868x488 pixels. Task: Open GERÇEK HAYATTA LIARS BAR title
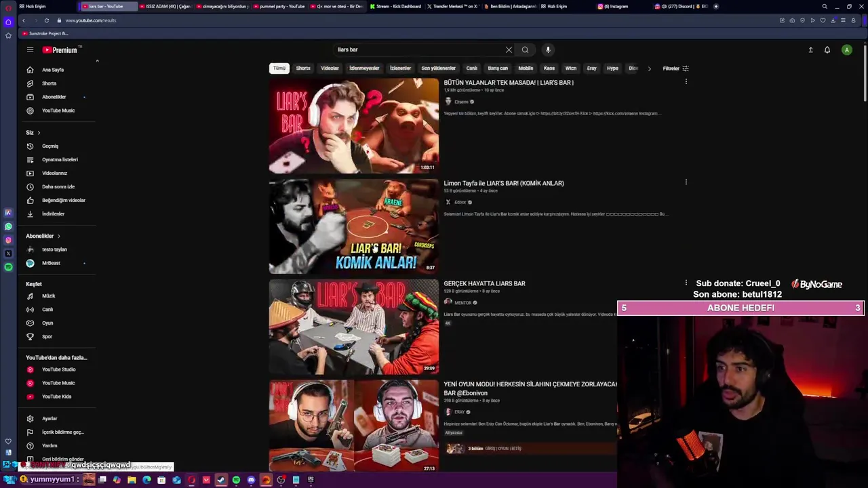[484, 283]
